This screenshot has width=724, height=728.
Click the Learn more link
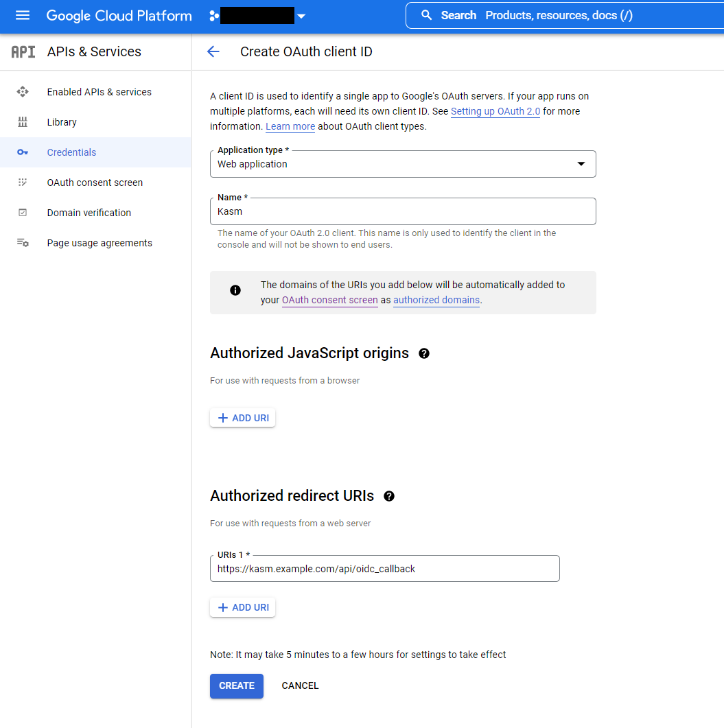point(290,126)
